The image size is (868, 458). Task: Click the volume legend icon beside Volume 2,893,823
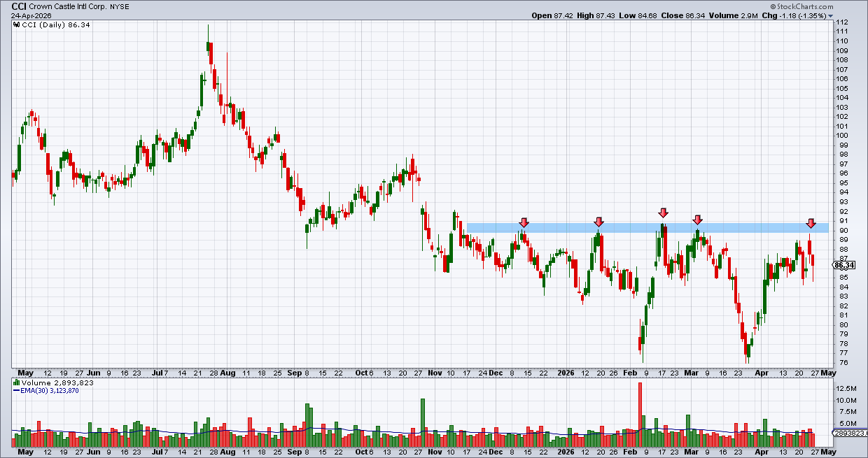point(16,383)
